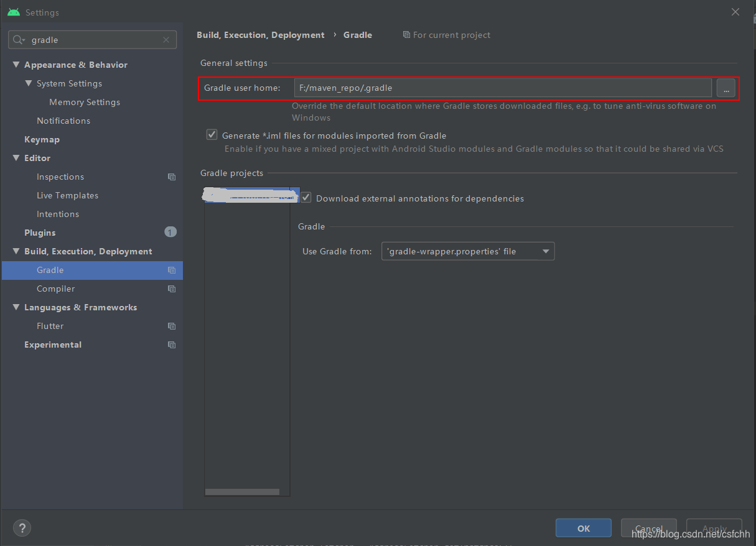Collapse the Languages & Frameworks section

(16, 307)
